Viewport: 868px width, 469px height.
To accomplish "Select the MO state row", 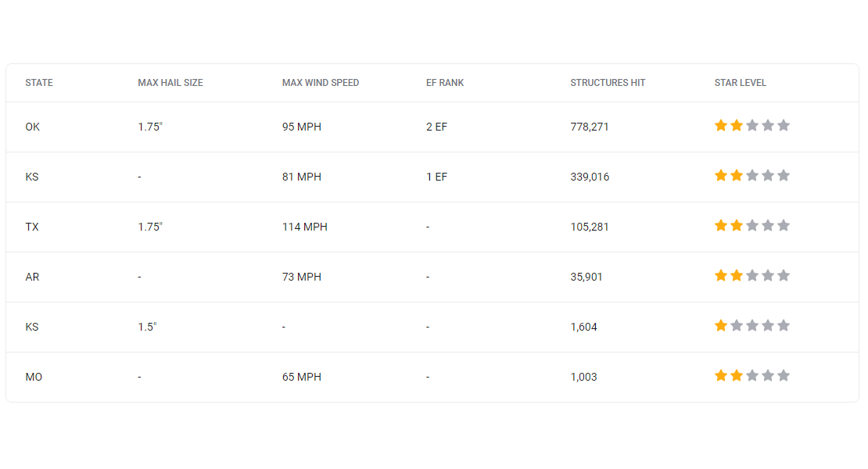I will coord(432,378).
